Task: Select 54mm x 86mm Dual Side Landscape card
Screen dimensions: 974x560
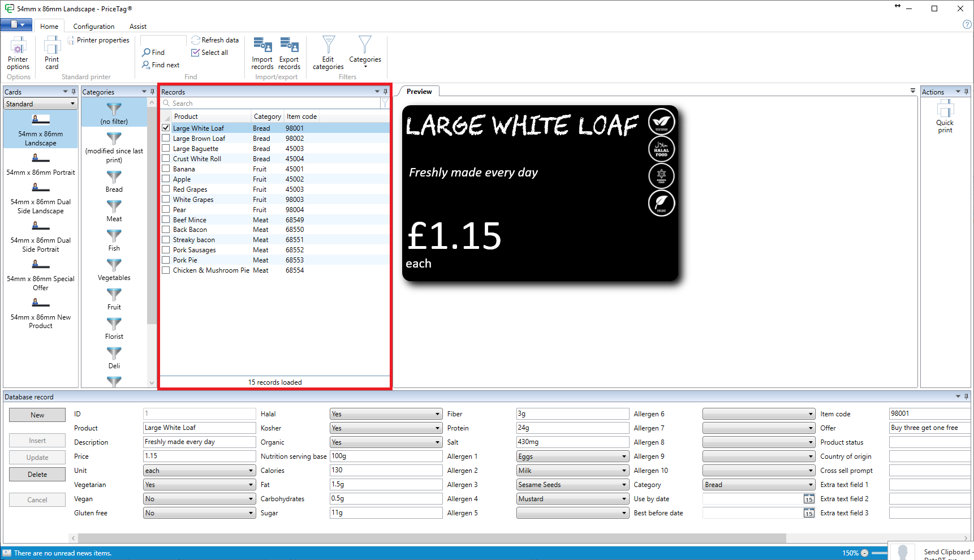Action: (41, 198)
